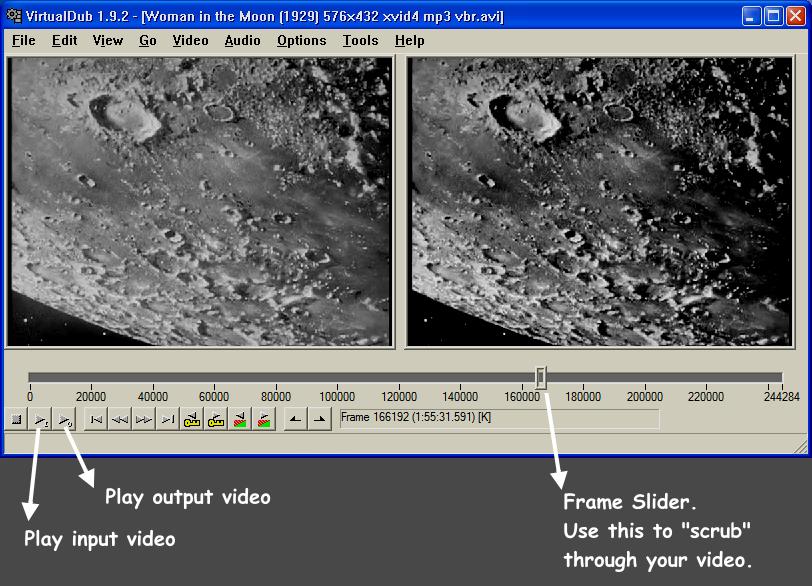Click the 244284 end frame label
The image size is (812, 586).
click(781, 397)
